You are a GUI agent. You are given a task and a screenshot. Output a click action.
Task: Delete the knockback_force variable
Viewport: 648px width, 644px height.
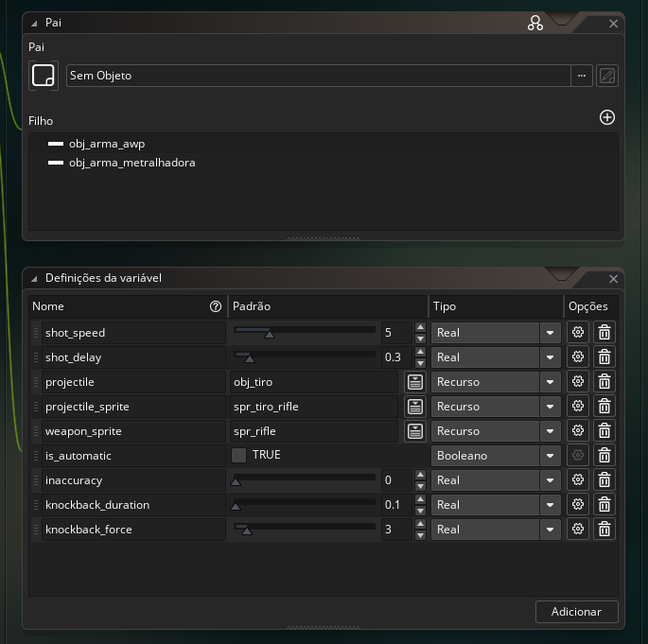click(604, 530)
